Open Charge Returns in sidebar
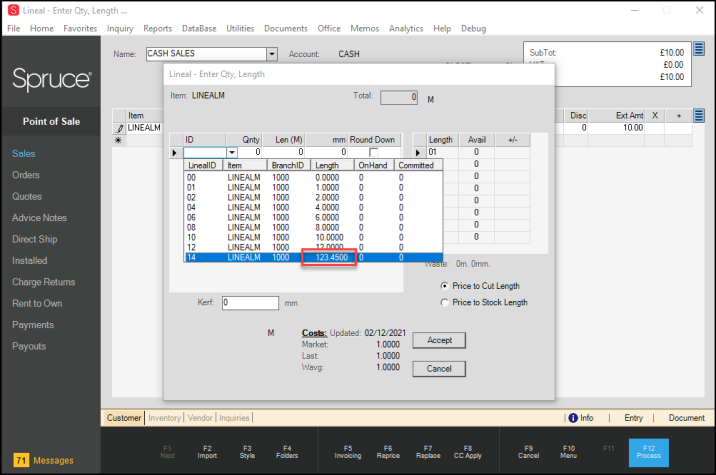 click(43, 282)
